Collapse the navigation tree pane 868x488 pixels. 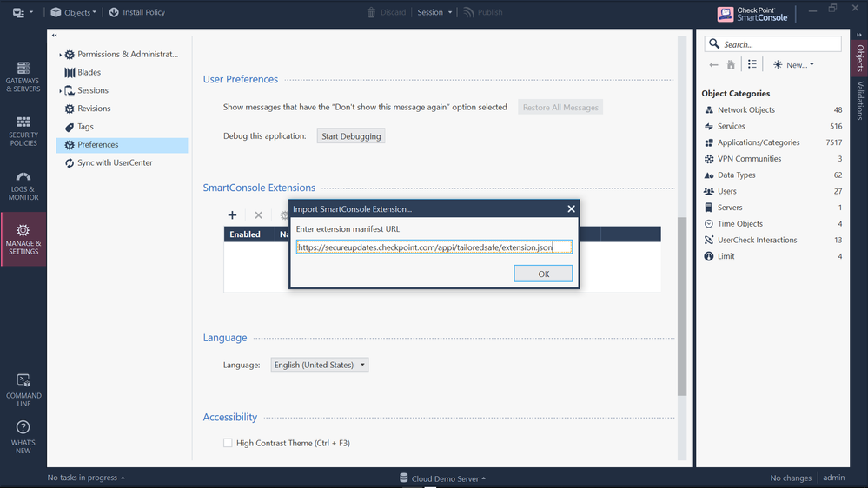pyautogui.click(x=54, y=36)
